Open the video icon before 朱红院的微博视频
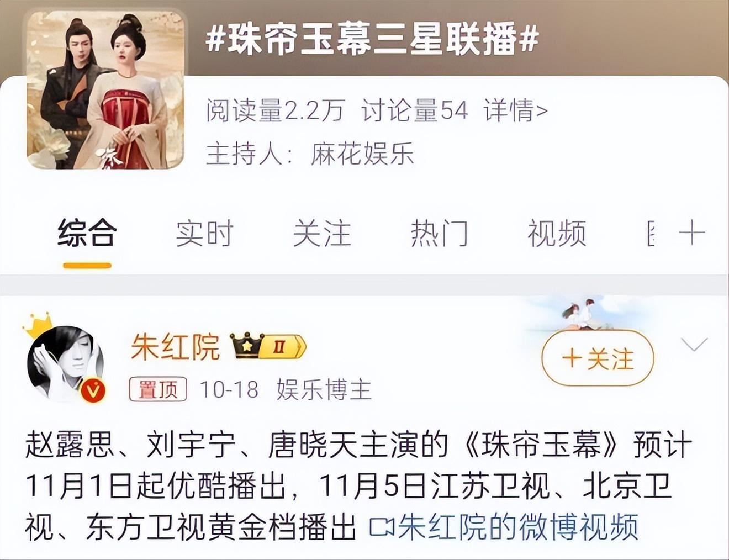This screenshot has height=560, width=729. point(381,527)
